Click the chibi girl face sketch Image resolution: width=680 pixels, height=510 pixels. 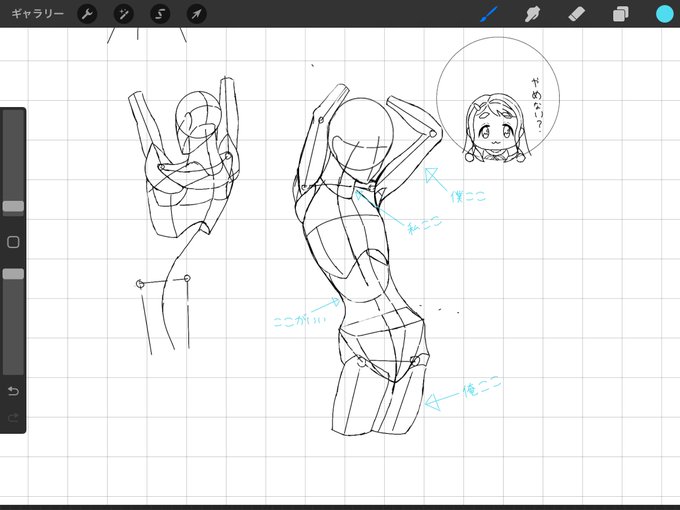[x=497, y=128]
